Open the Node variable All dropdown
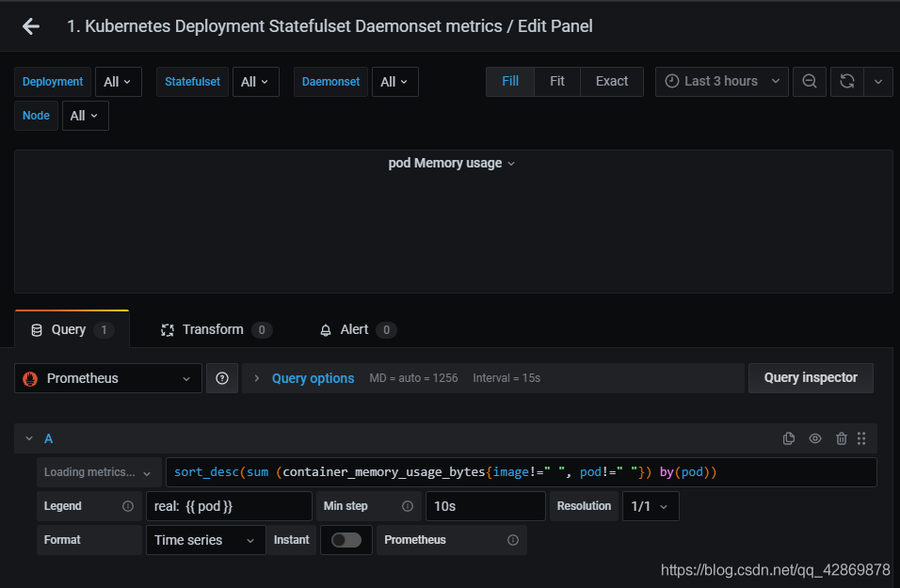 [85, 116]
